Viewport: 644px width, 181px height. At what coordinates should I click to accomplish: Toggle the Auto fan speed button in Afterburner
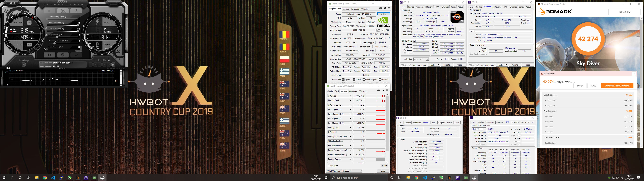79,51
